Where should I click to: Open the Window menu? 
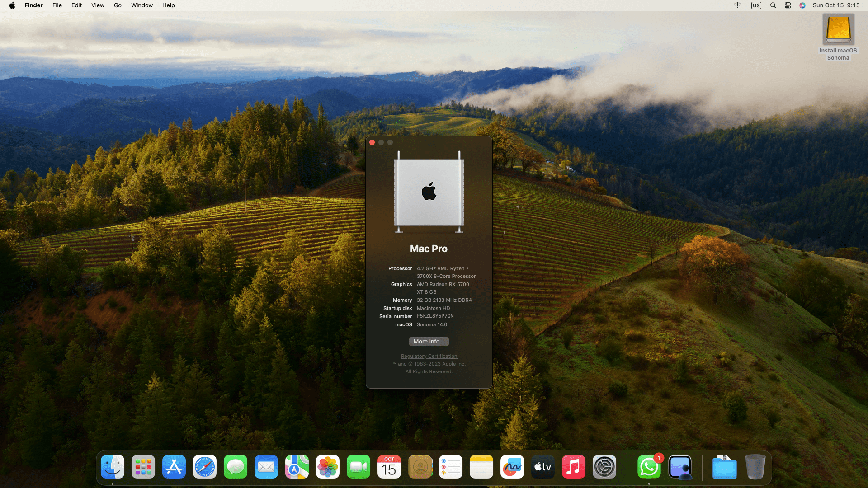point(142,5)
